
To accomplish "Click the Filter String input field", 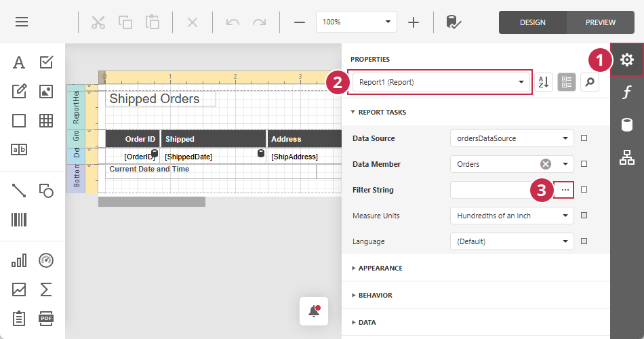I will [x=502, y=190].
